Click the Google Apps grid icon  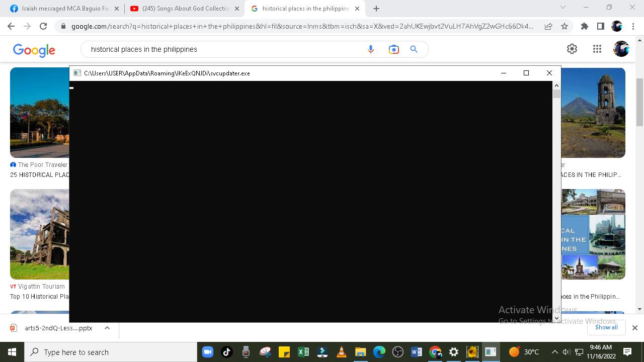(597, 49)
